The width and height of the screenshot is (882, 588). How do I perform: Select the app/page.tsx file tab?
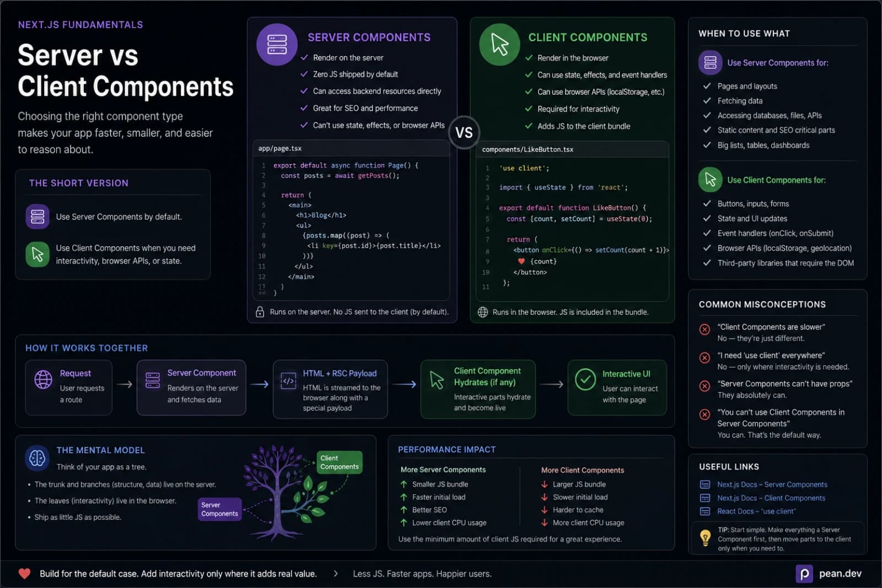(x=280, y=149)
